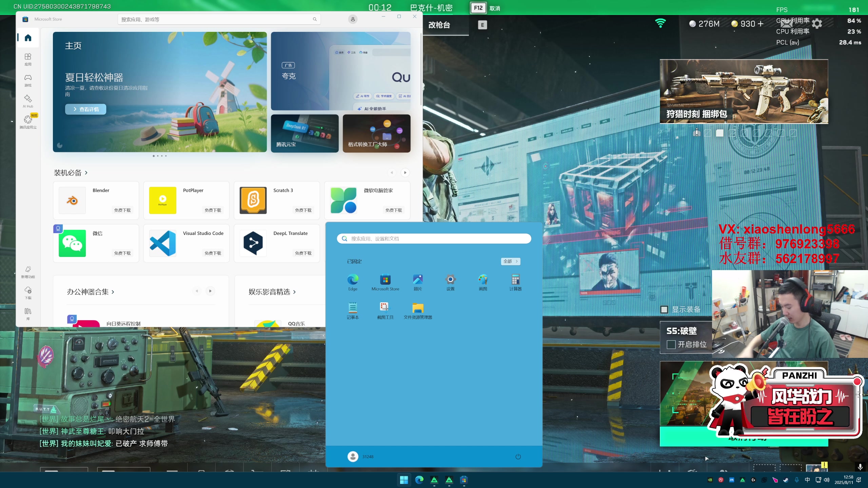
Task: Enable the 开启排位 checkbox
Action: coord(671,345)
